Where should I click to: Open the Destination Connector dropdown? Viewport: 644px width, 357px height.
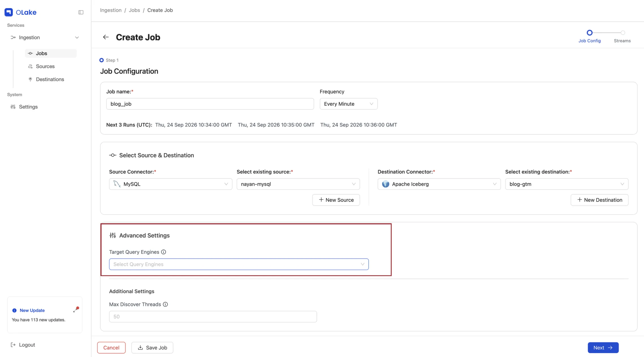(x=439, y=184)
